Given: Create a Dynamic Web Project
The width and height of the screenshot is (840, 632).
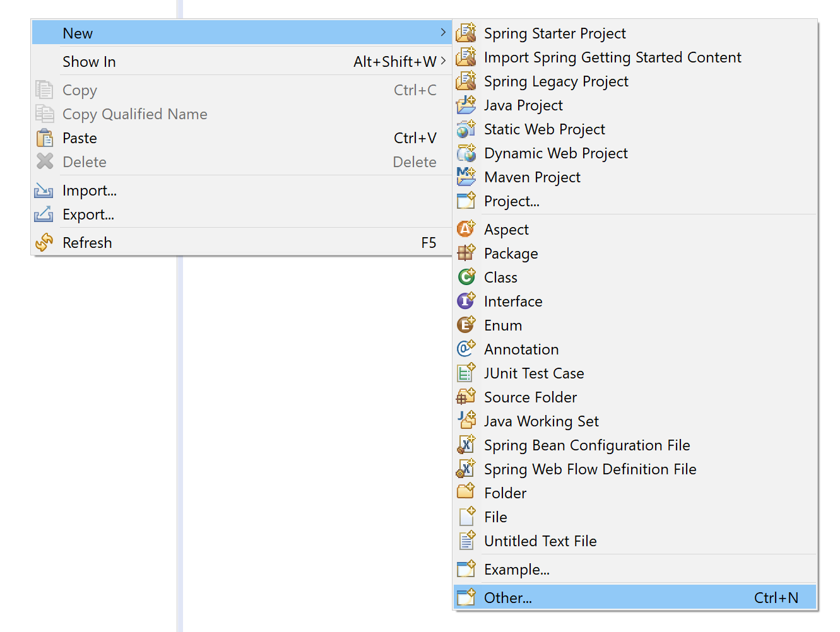Looking at the screenshot, I should point(635,153).
